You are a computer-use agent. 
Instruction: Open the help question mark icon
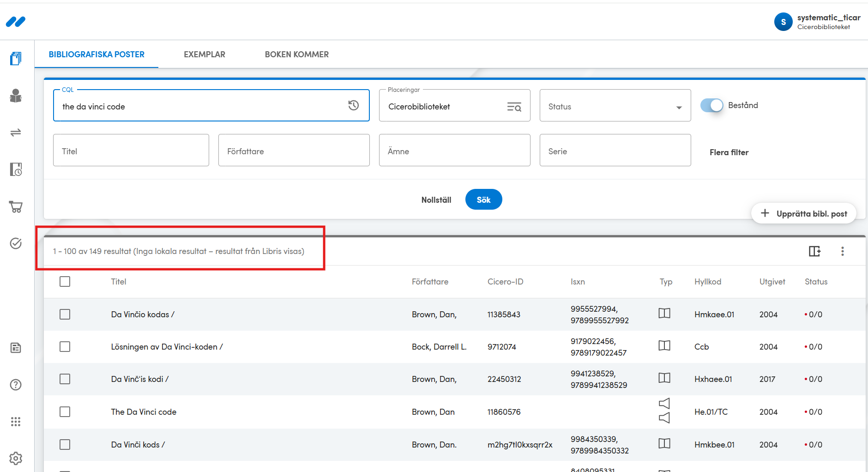[16, 385]
